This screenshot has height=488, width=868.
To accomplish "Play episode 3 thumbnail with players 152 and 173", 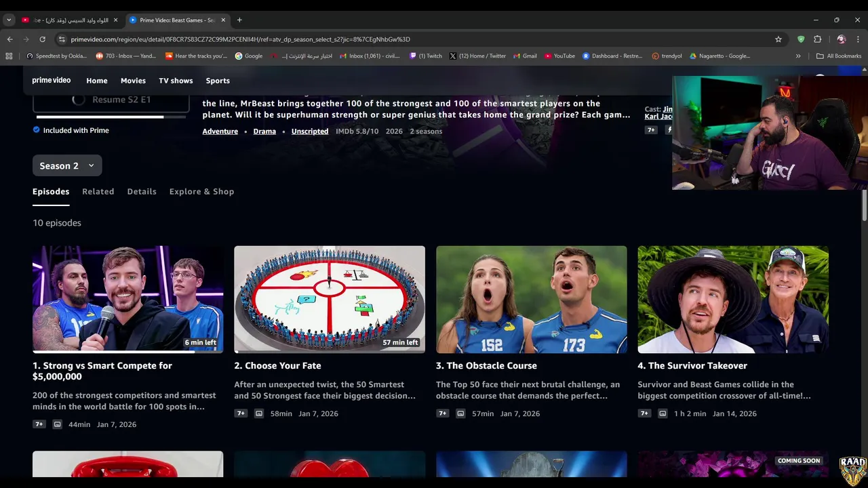I will [x=532, y=299].
